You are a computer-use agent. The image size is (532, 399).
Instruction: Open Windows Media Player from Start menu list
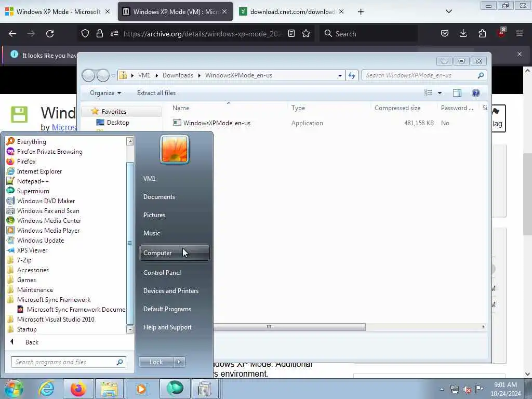click(x=48, y=230)
